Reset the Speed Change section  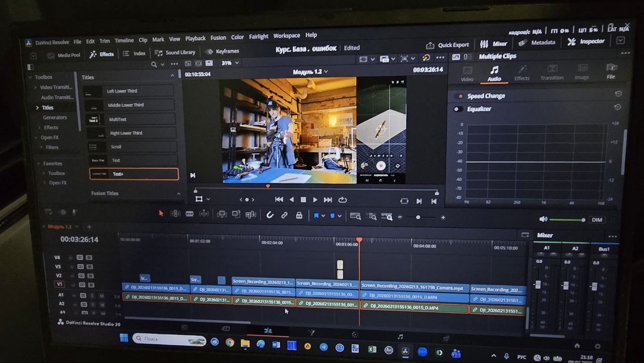tap(618, 93)
